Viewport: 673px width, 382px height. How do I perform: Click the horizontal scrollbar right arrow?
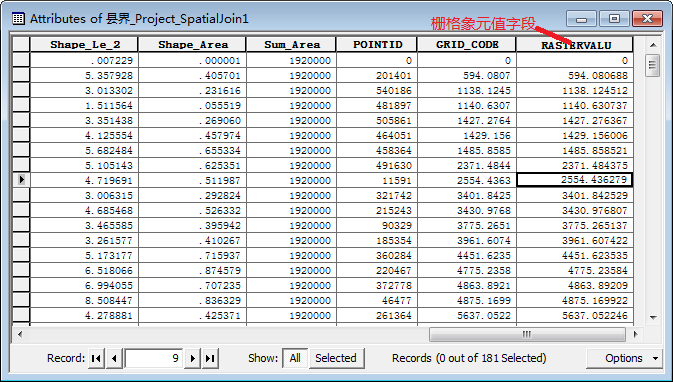tap(635, 334)
